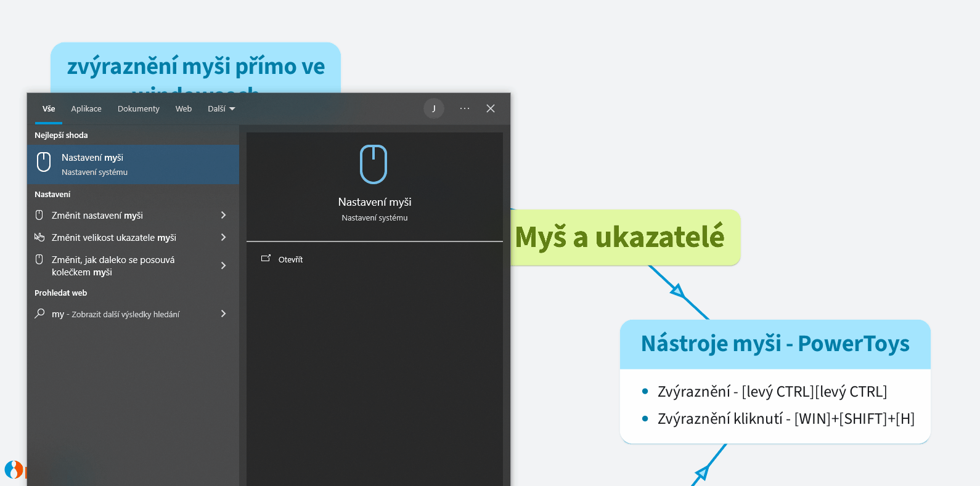Expand scroll wheel distance setting chevron

[223, 265]
